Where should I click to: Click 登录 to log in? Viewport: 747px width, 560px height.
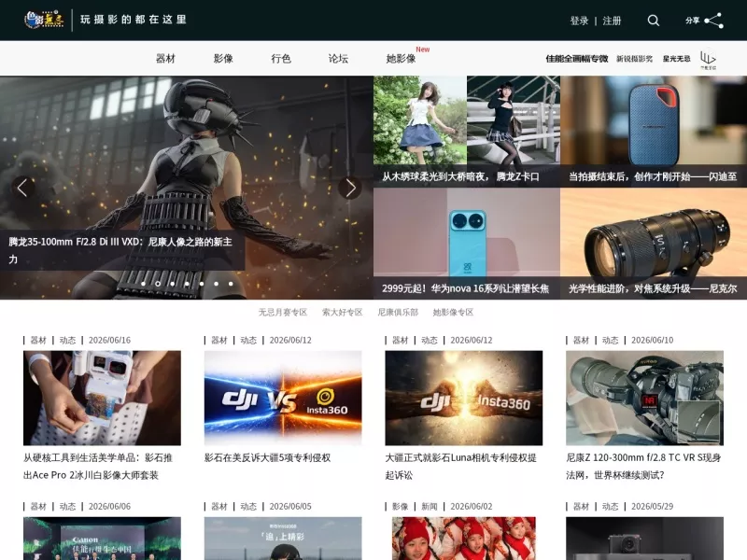pyautogui.click(x=579, y=21)
